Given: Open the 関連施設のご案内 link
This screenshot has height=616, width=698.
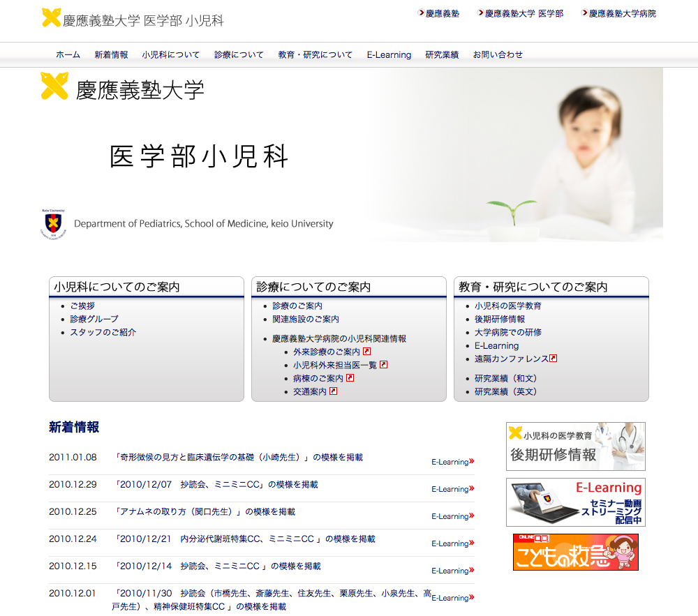Looking at the screenshot, I should [x=306, y=319].
